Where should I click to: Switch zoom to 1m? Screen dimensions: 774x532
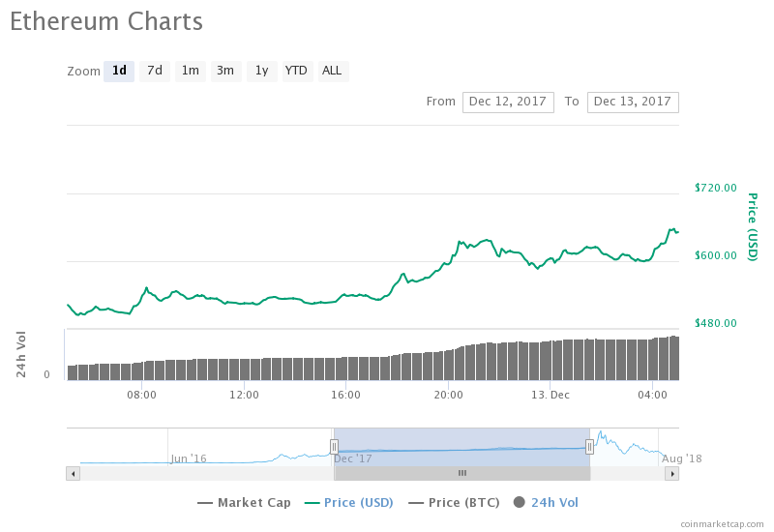tap(191, 71)
